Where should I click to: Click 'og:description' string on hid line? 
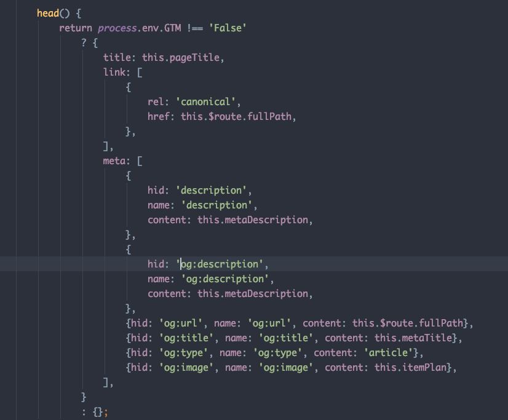(220, 264)
